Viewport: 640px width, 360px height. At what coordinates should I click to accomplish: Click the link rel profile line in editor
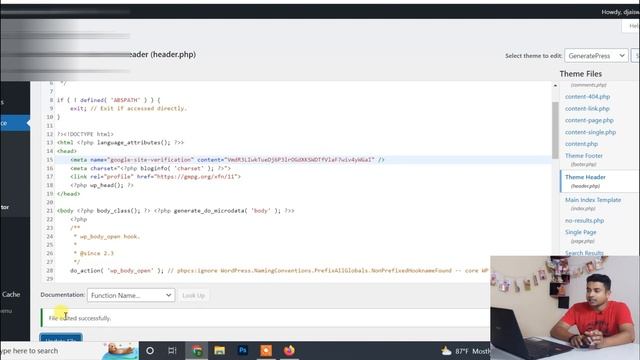coord(155,177)
